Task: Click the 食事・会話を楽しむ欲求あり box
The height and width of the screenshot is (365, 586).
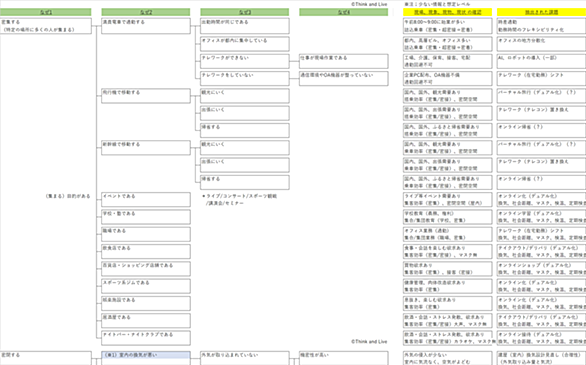Action: click(447, 251)
